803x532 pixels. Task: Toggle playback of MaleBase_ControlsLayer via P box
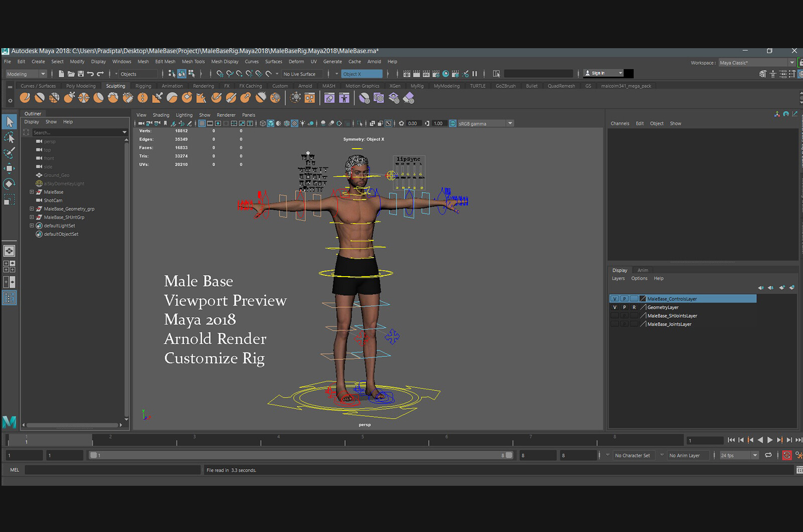[624, 298]
